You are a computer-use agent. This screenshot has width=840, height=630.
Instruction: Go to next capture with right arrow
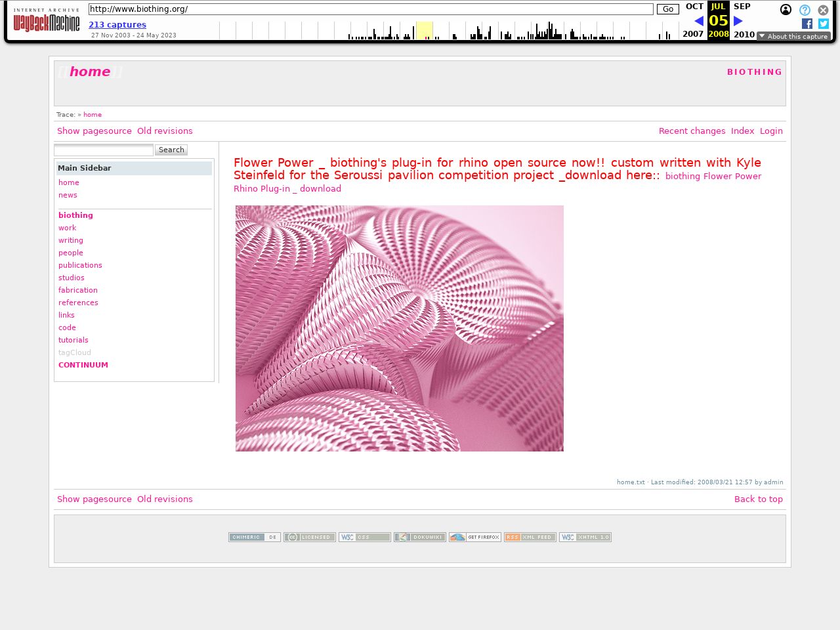click(x=738, y=21)
